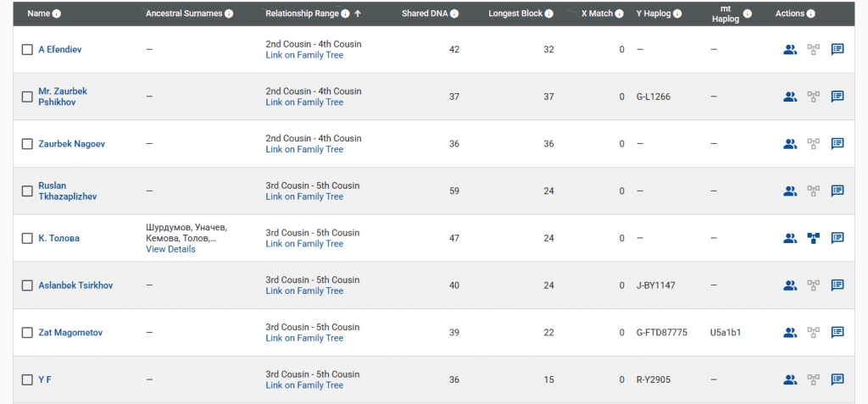The height and width of the screenshot is (404, 868).
Task: Show in-common matches for Aslanbek Tsirkhov
Action: point(790,285)
